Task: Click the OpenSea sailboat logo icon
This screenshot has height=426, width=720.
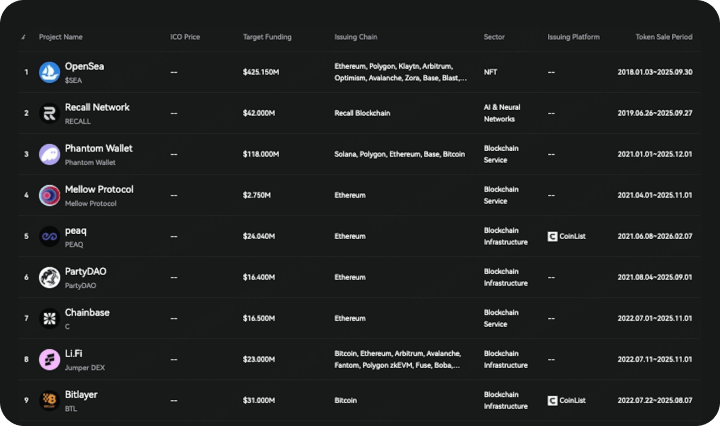Action: pos(49,72)
